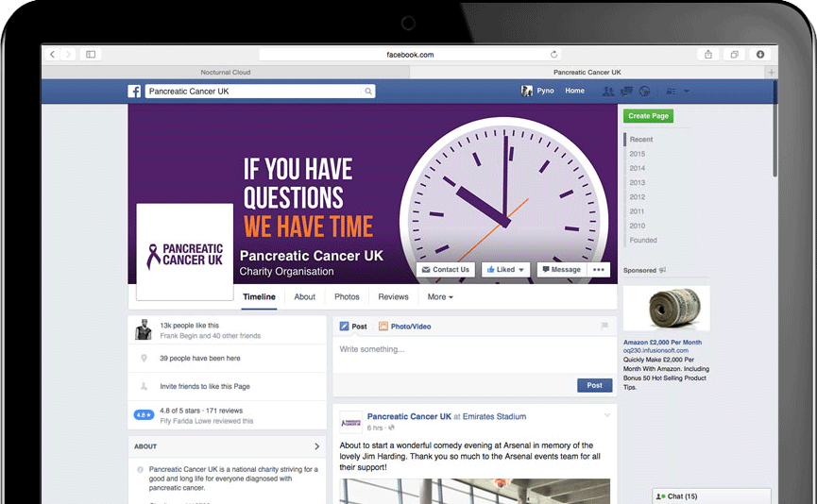Jump to 2014 in timeline
The image size is (817, 504).
point(637,168)
